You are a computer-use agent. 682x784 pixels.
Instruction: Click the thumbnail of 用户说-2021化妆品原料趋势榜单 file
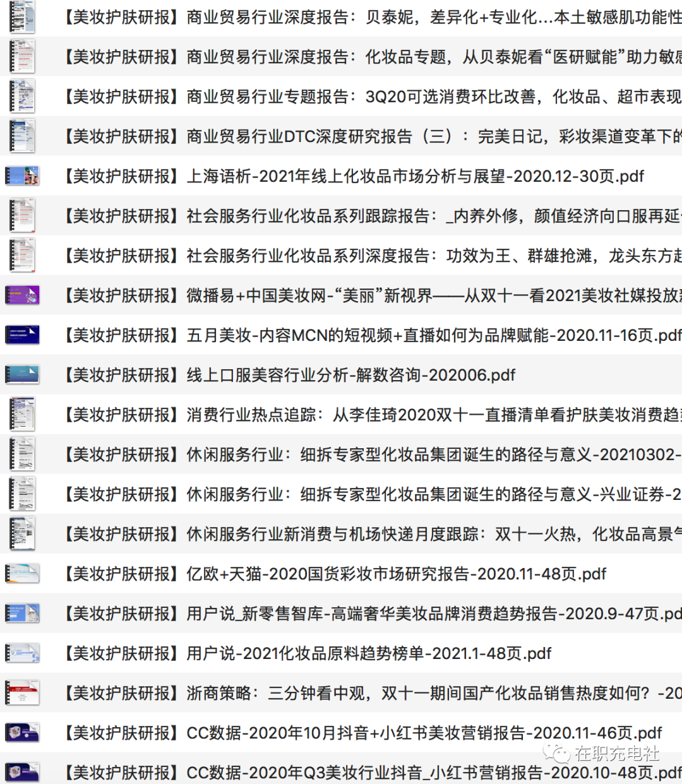22,653
